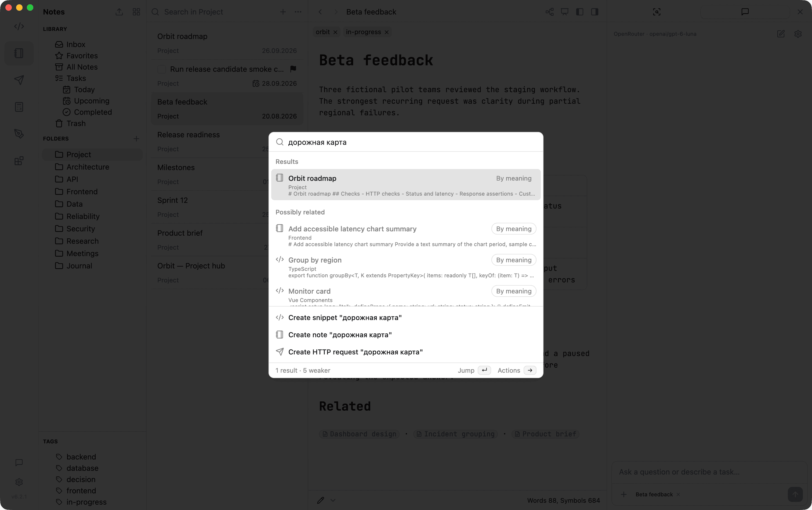Select the Architecture folder
This screenshot has width=812, height=510.
point(92,167)
